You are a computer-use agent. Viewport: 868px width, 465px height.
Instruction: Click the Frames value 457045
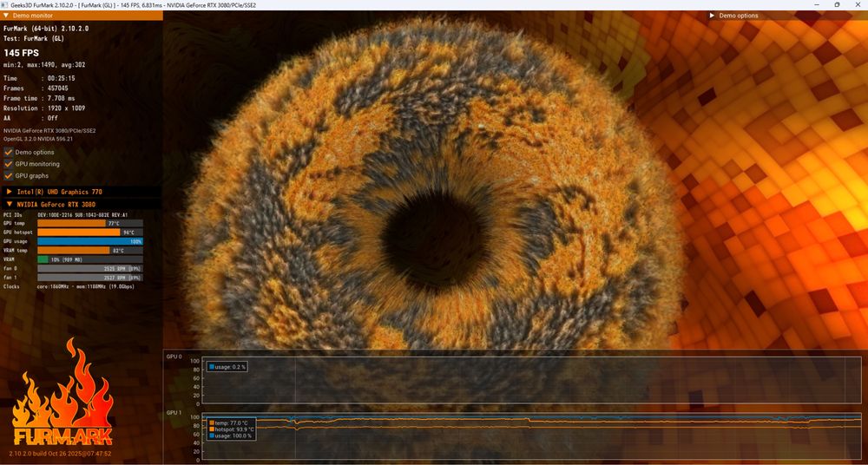pos(57,88)
